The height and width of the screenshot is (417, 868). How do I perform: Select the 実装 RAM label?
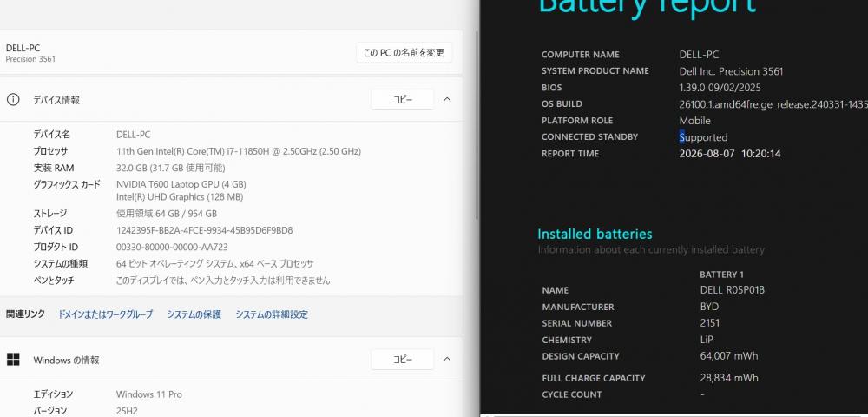click(x=54, y=168)
